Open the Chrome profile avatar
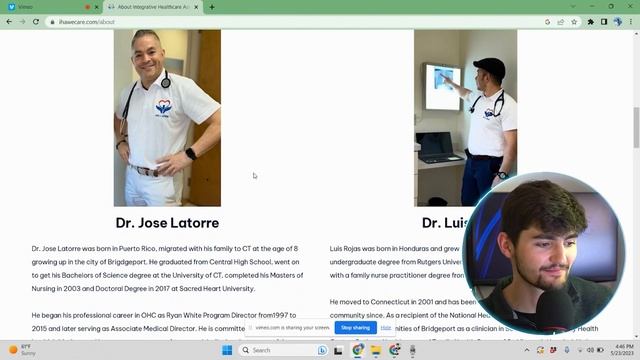This screenshot has width=640, height=360. (x=618, y=22)
